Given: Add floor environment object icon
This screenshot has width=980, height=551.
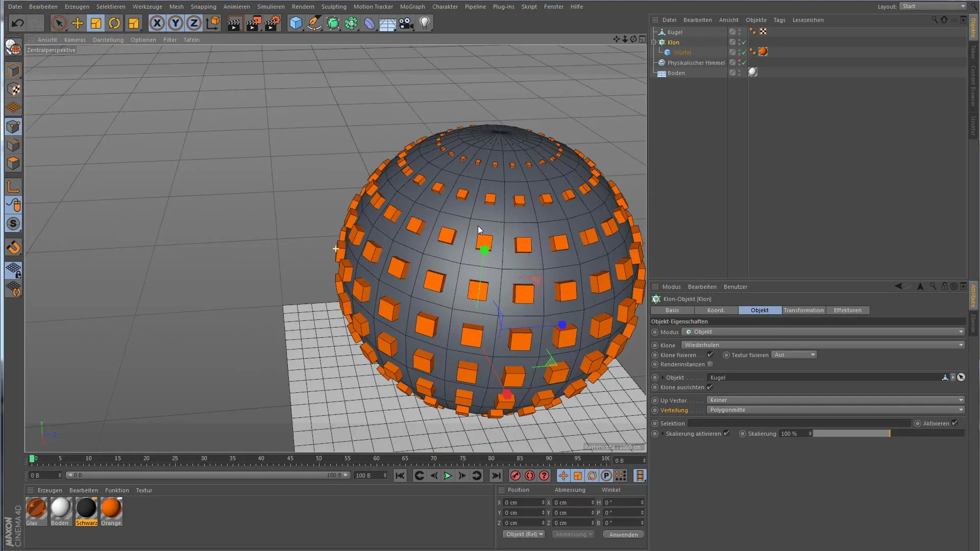Looking at the screenshot, I should click(387, 23).
